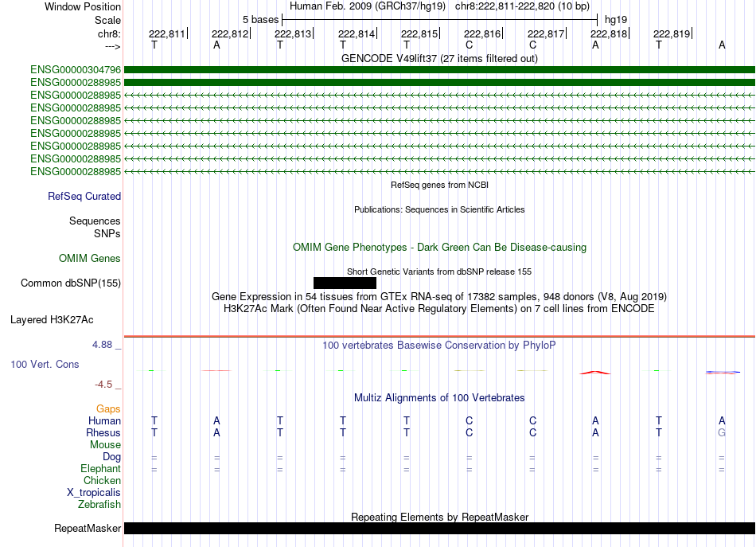Screen dimensions: 756x547
Task: Click the chr8: ruler label
Action: click(x=109, y=33)
